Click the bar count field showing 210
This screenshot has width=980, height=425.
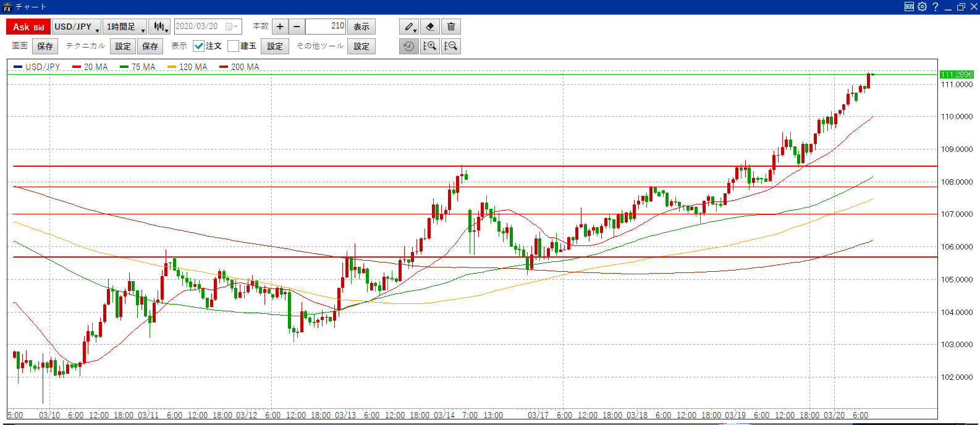point(326,27)
